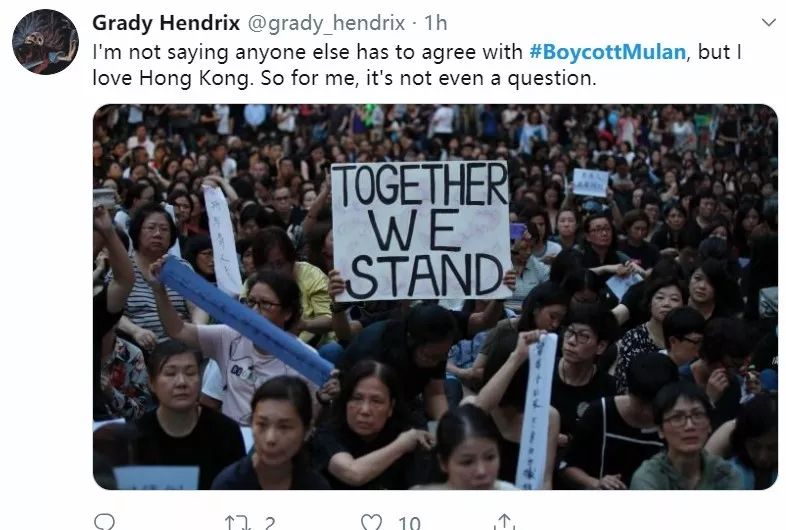Like the tweet with the heart icon
Image resolution: width=786 pixels, height=530 pixels.
[x=371, y=522]
